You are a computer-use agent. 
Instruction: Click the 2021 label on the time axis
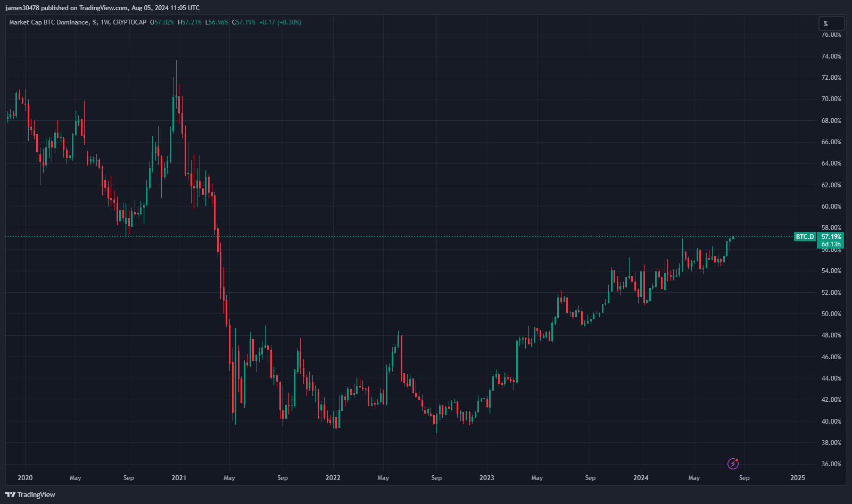[179, 478]
